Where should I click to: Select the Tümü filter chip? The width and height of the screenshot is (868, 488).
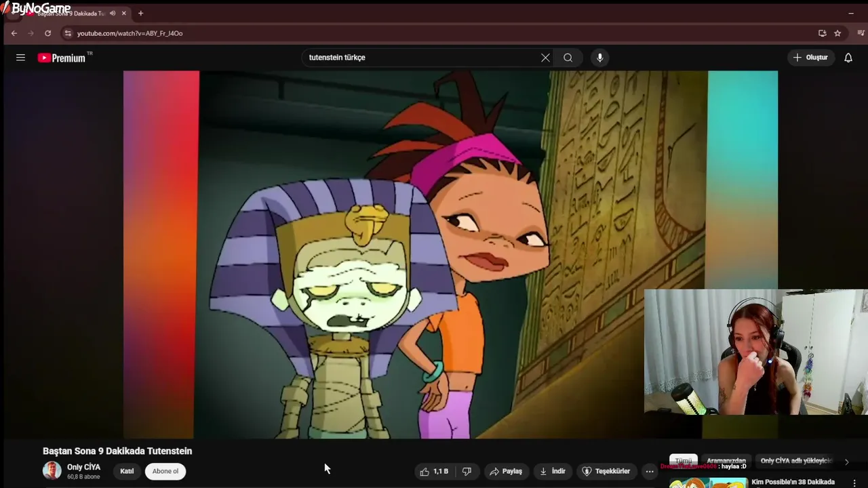click(x=684, y=461)
